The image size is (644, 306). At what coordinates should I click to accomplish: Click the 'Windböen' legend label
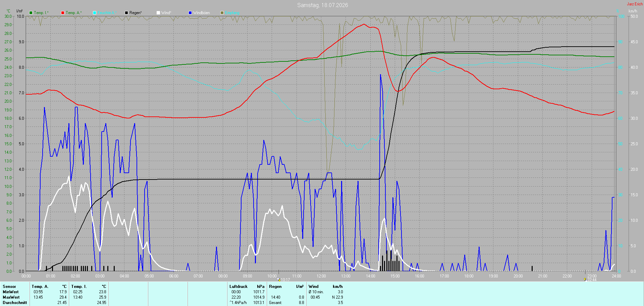pos(202,13)
